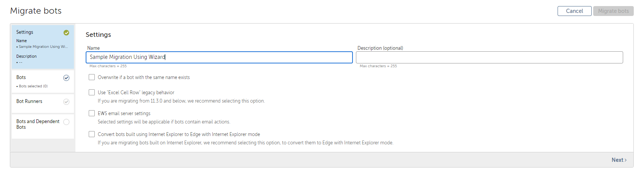Click the green Settings completed checkmark icon
This screenshot has width=644, height=174.
pos(66,33)
